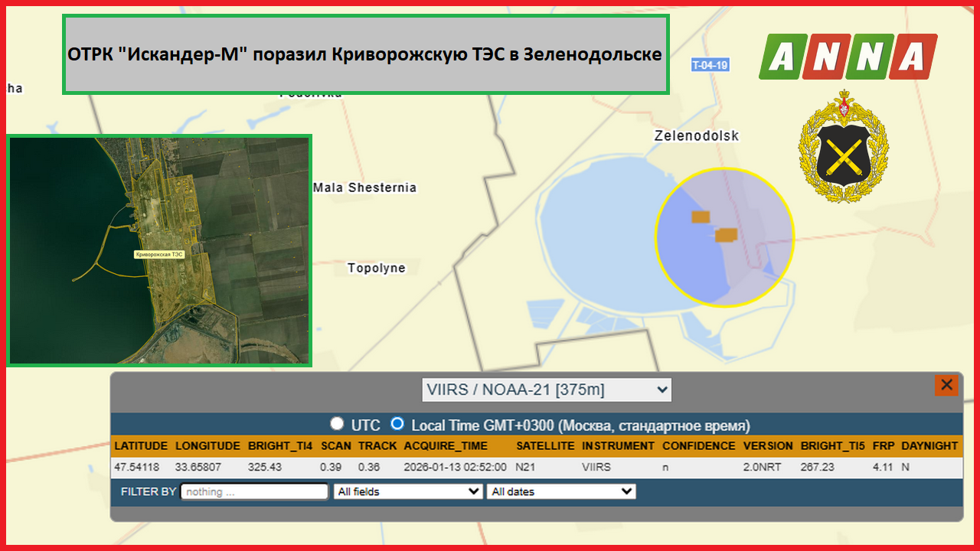Open the VIIRS / NOAA-21 satellite dropdown
The height and width of the screenshot is (551, 980).
[x=547, y=390]
